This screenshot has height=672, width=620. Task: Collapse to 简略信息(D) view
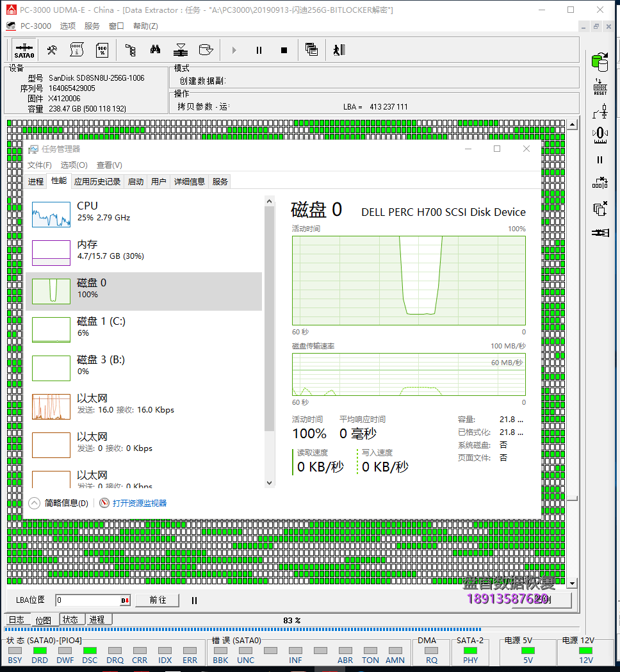pos(59,503)
